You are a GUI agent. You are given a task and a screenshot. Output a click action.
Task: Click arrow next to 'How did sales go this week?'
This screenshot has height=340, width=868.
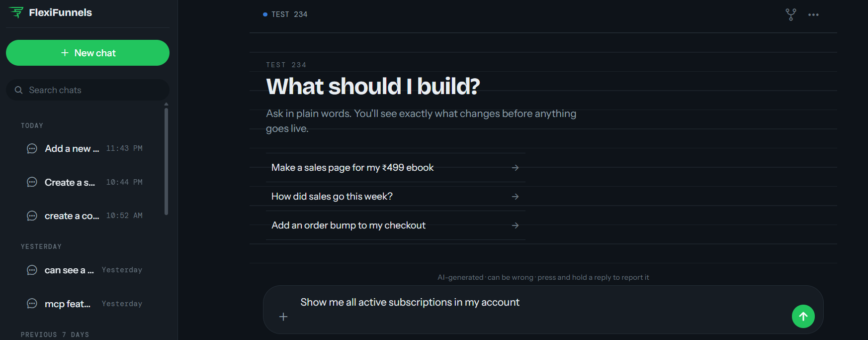click(x=516, y=197)
